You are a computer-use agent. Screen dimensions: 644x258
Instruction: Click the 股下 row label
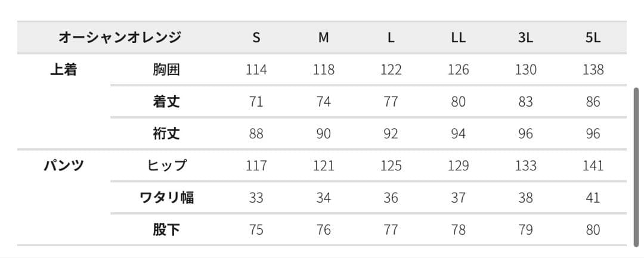(166, 229)
